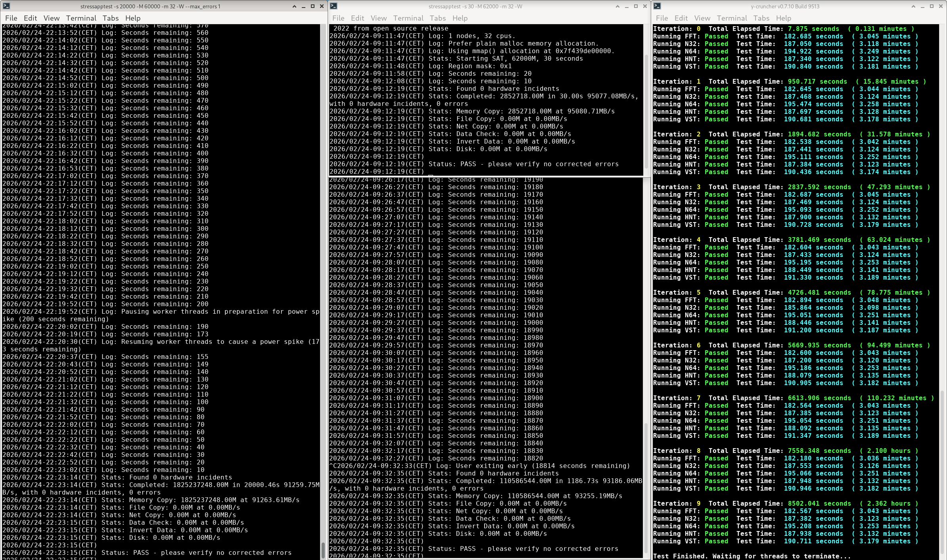Maximize the left stressapptest terminal window
The width and height of the screenshot is (947, 560).
click(312, 6)
